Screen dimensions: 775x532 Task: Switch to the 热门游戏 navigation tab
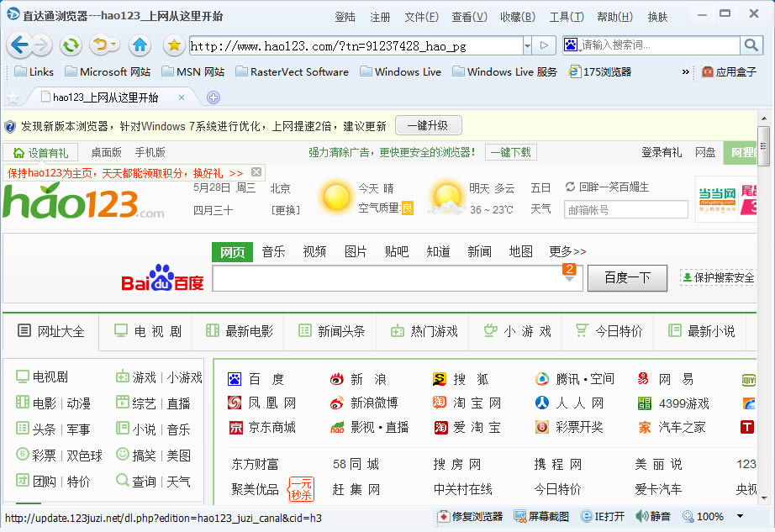(424, 331)
